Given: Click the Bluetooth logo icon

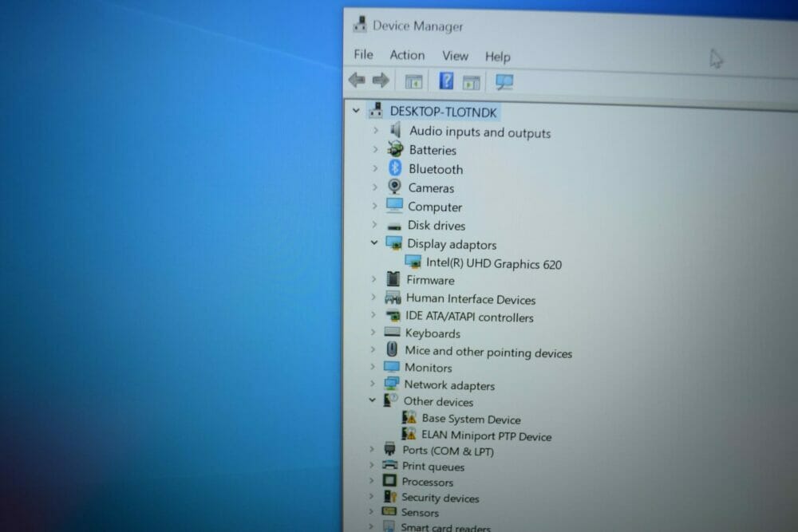Looking at the screenshot, I should pos(395,167).
